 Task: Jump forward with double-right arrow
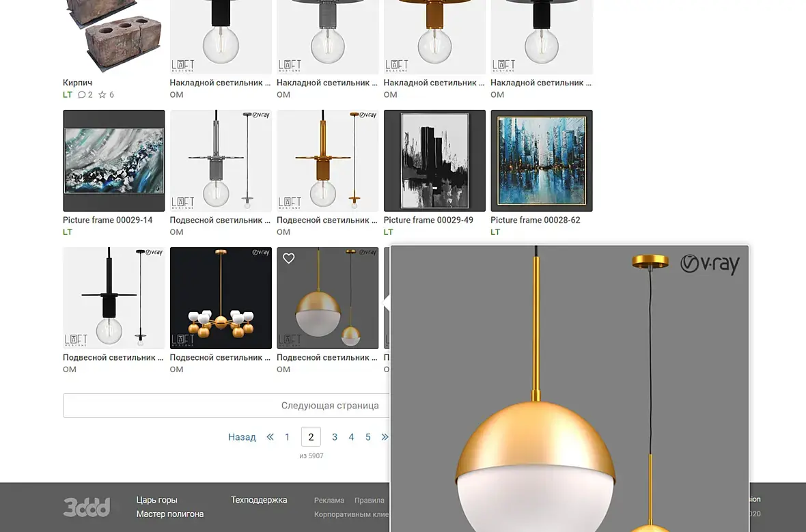tap(385, 437)
